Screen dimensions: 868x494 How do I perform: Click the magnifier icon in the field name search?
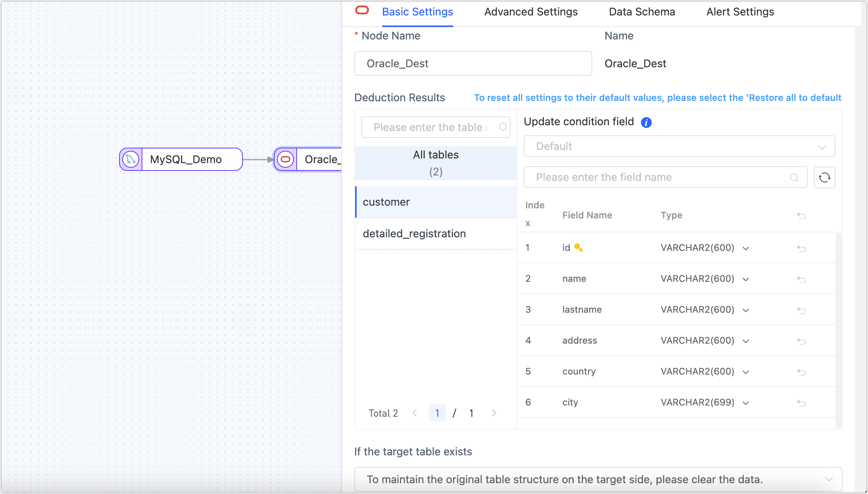[795, 177]
